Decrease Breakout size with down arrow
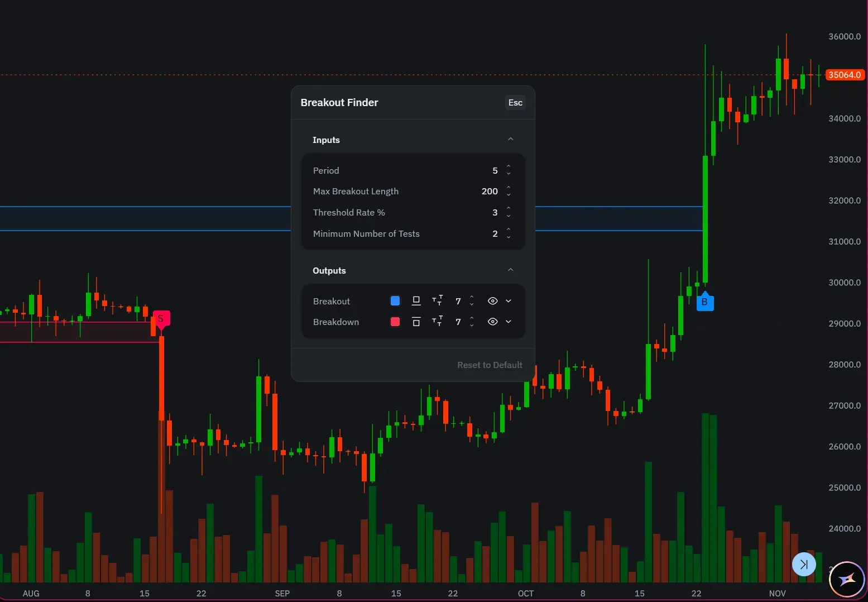Viewport: 868px width, 602px height. click(x=472, y=305)
